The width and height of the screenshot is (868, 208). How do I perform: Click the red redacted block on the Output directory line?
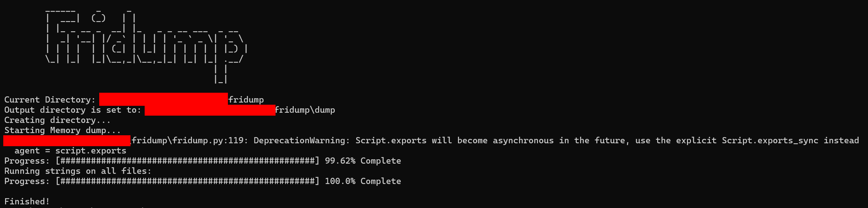click(x=210, y=110)
